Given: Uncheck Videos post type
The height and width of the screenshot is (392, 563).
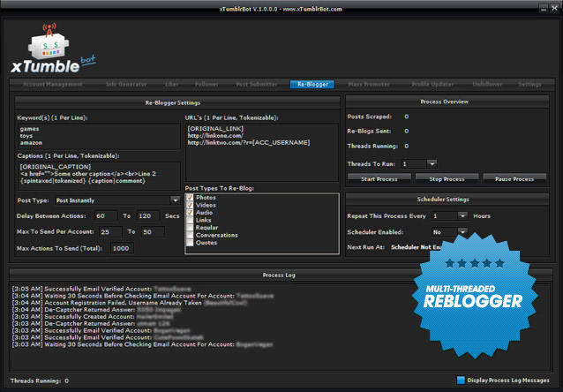Looking at the screenshot, I should point(191,205).
